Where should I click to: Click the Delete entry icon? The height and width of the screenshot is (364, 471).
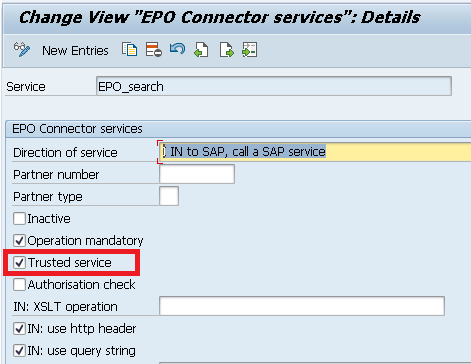[x=154, y=50]
